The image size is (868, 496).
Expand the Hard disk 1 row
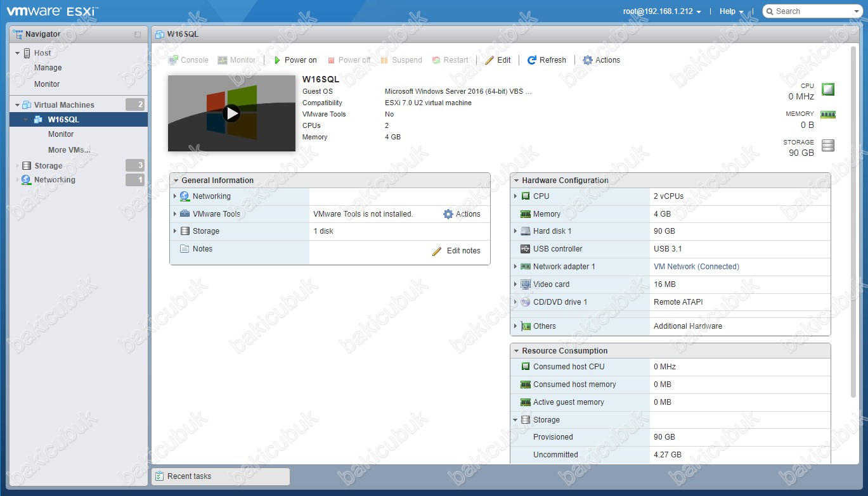point(515,231)
